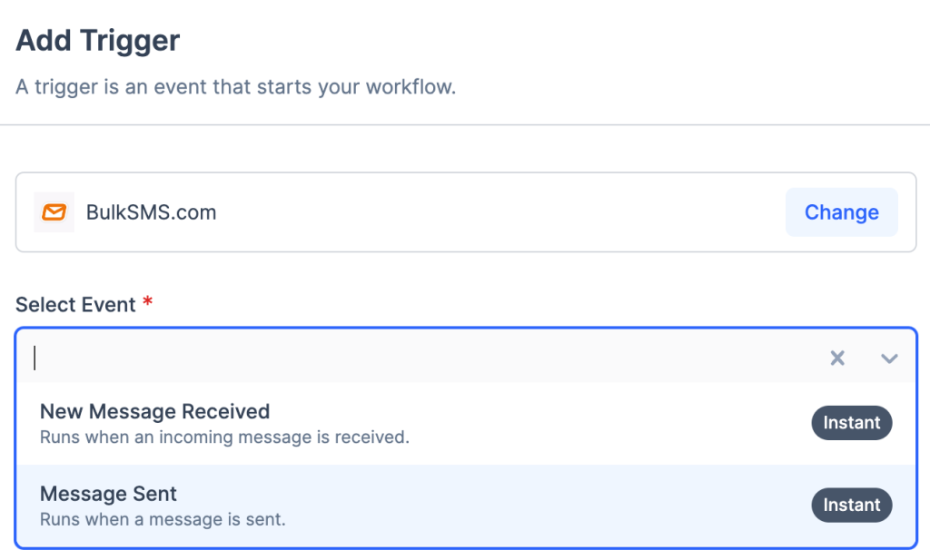
Task: Clear the event field with the X icon
Action: pyautogui.click(x=837, y=359)
